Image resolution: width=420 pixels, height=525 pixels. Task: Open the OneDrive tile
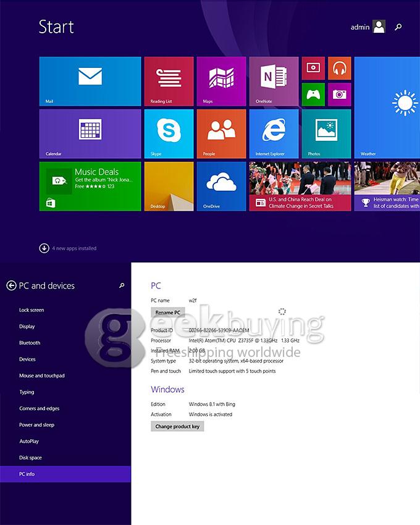(x=221, y=186)
